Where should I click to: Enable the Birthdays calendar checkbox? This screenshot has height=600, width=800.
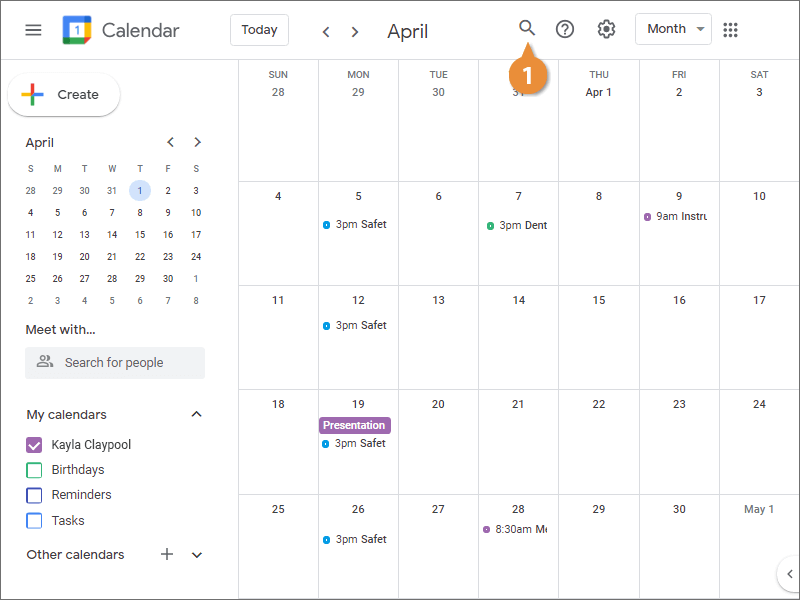(34, 470)
